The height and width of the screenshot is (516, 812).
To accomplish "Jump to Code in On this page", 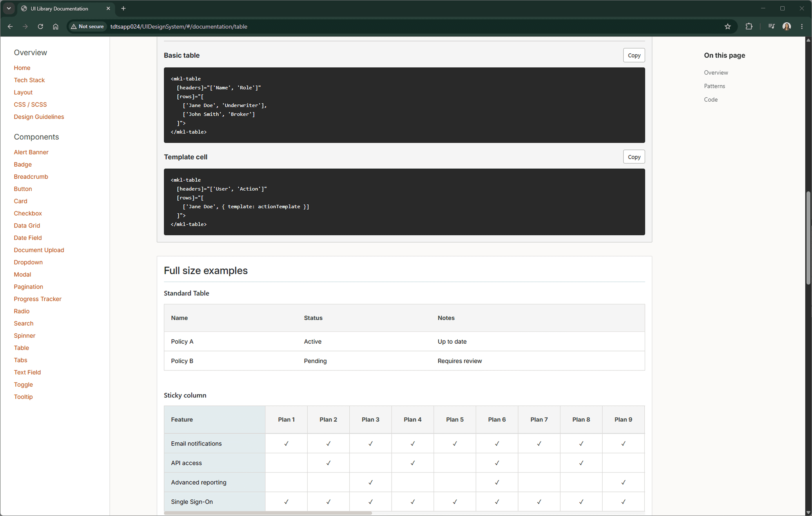I will pos(711,100).
